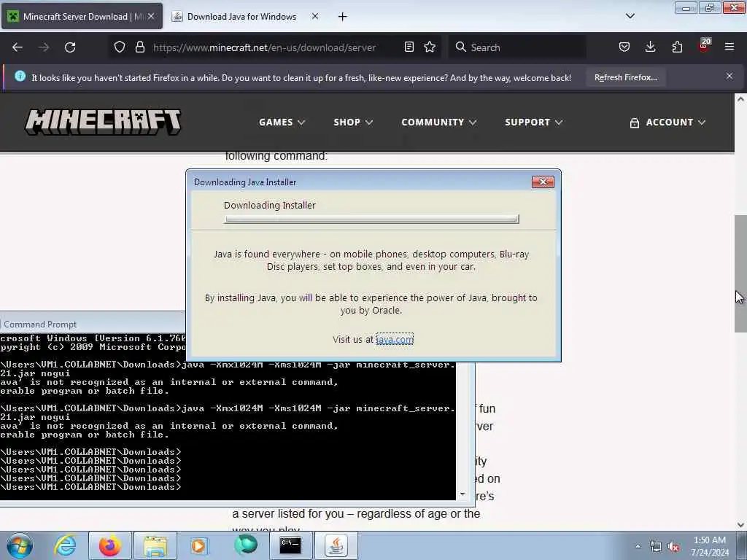Expand the SHOP menu
747x560 pixels.
point(353,122)
